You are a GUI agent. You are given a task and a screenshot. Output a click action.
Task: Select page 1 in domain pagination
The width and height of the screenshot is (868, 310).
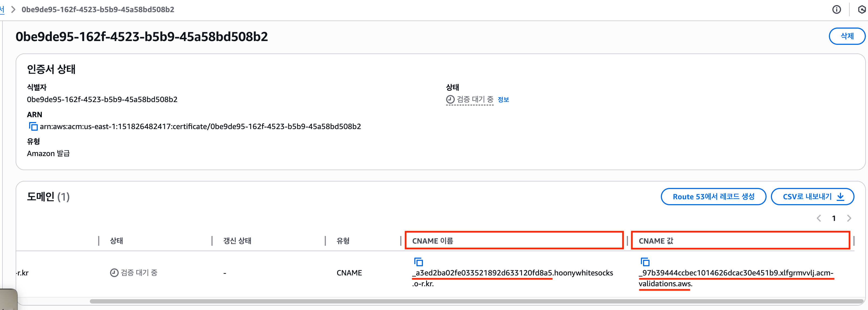pos(834,218)
